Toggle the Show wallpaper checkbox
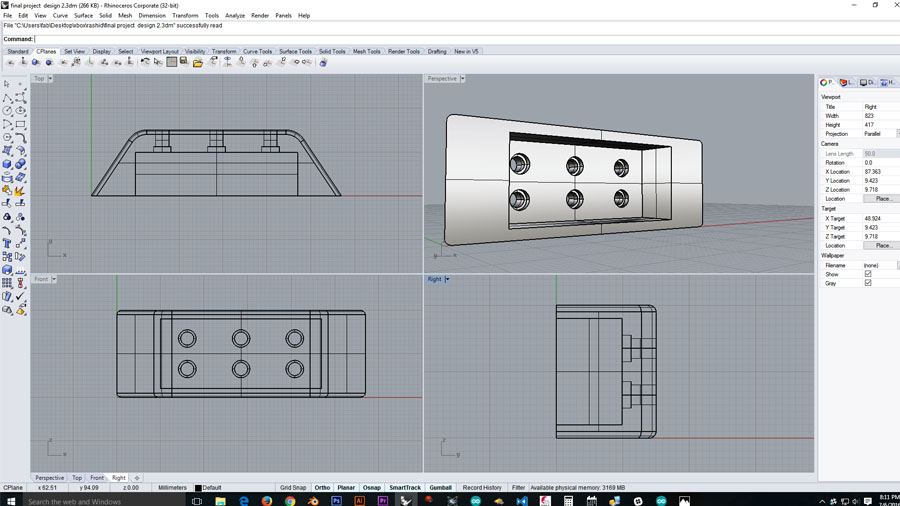Viewport: 900px width, 506px height. click(x=868, y=274)
